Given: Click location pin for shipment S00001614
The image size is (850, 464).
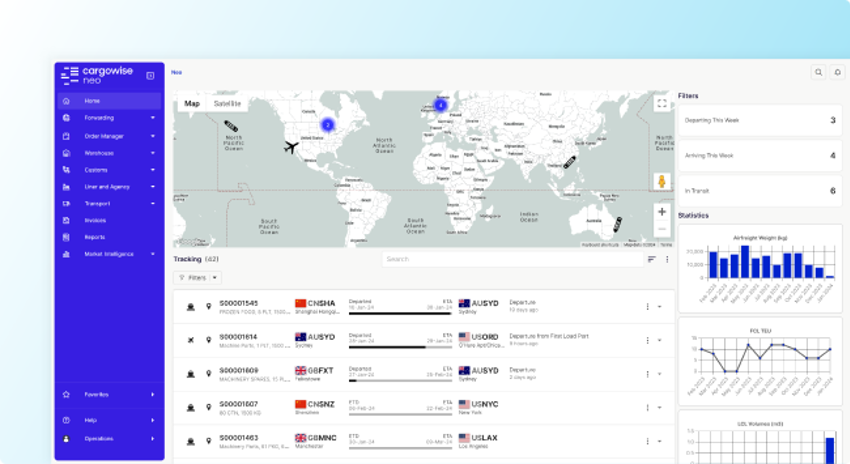Looking at the screenshot, I should (x=208, y=340).
